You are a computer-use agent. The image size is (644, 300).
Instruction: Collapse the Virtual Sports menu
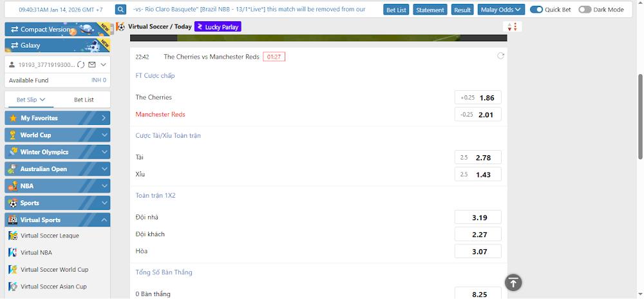[x=104, y=220]
